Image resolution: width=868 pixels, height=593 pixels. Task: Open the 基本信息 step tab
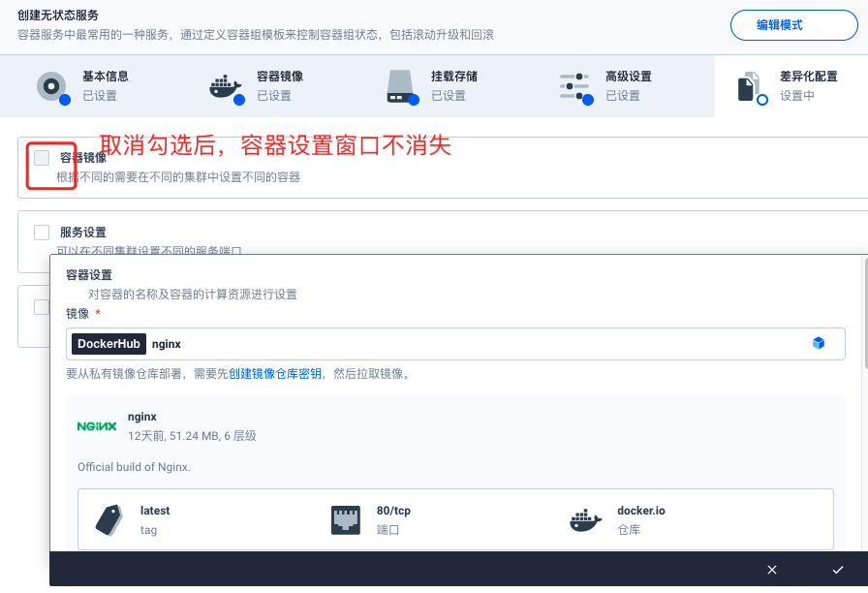(87, 86)
